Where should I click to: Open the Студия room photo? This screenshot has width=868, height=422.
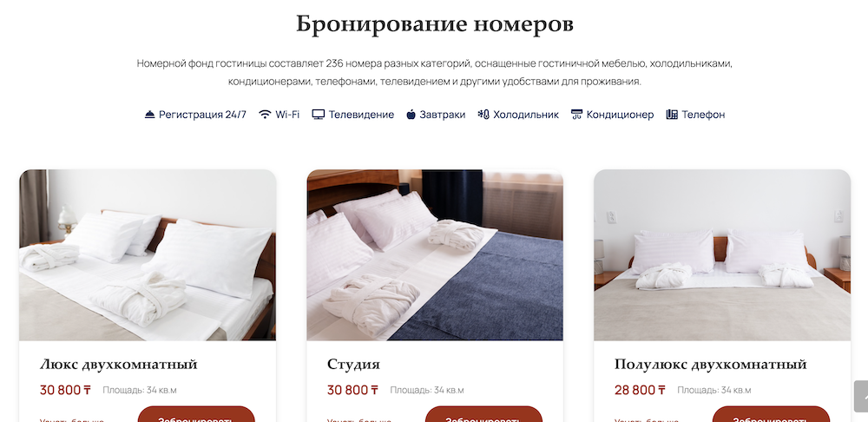(x=435, y=254)
